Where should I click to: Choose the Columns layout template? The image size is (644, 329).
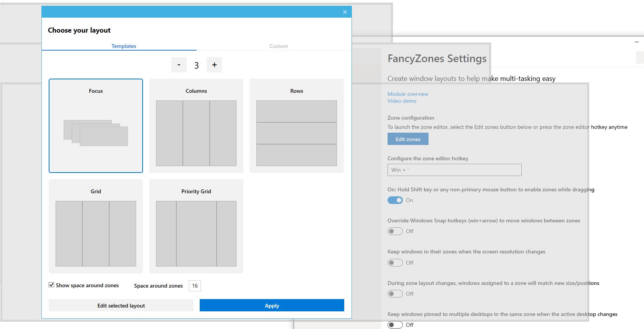pos(196,126)
